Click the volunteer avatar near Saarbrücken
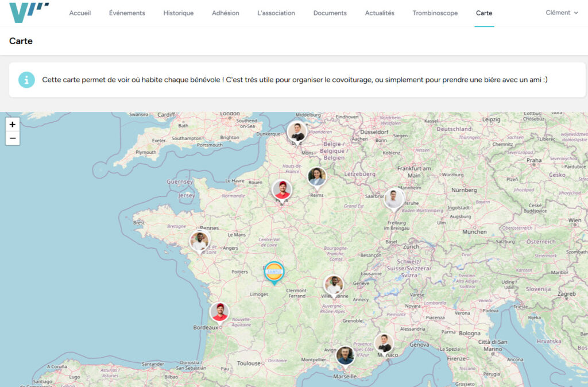The width and height of the screenshot is (588, 387). coord(394,198)
